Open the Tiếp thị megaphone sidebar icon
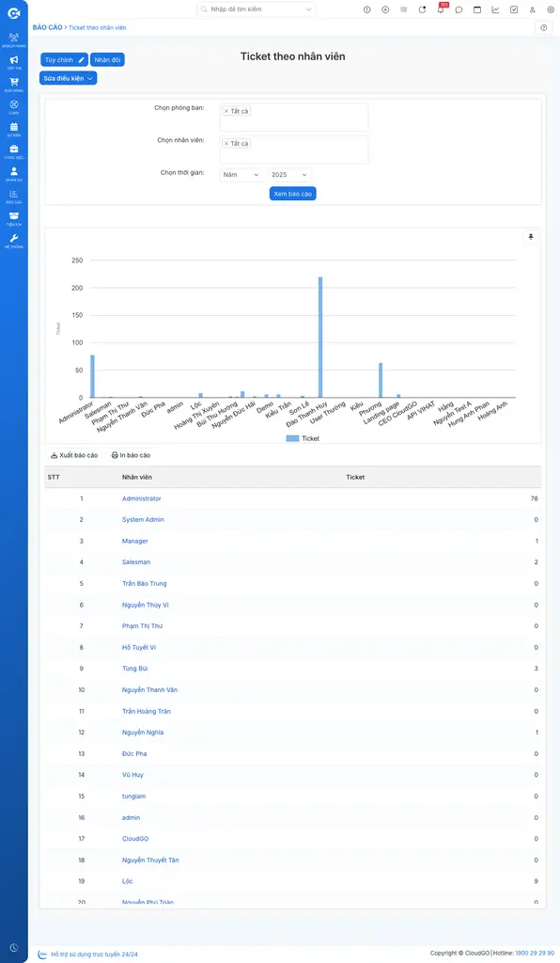 13,63
